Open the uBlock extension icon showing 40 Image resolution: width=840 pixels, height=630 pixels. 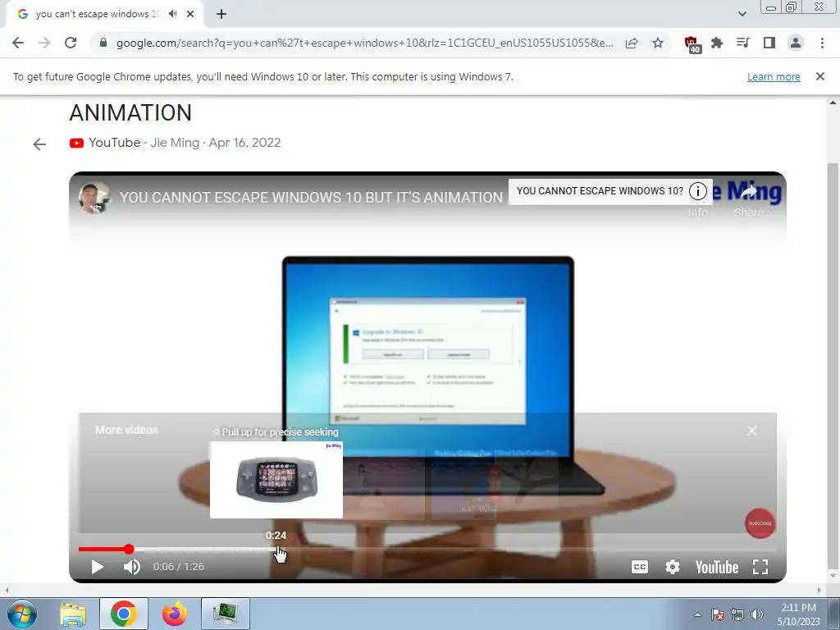click(x=692, y=44)
